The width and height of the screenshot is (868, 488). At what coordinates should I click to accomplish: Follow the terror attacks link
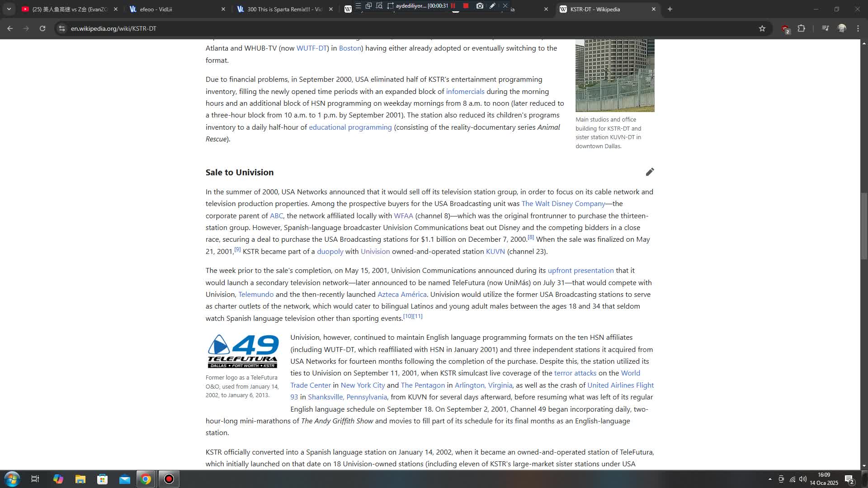coord(575,373)
